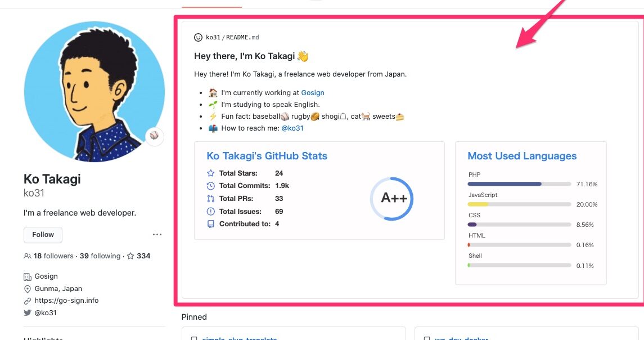
Task: Click the clock icon beside Total Commits
Action: 210,186
